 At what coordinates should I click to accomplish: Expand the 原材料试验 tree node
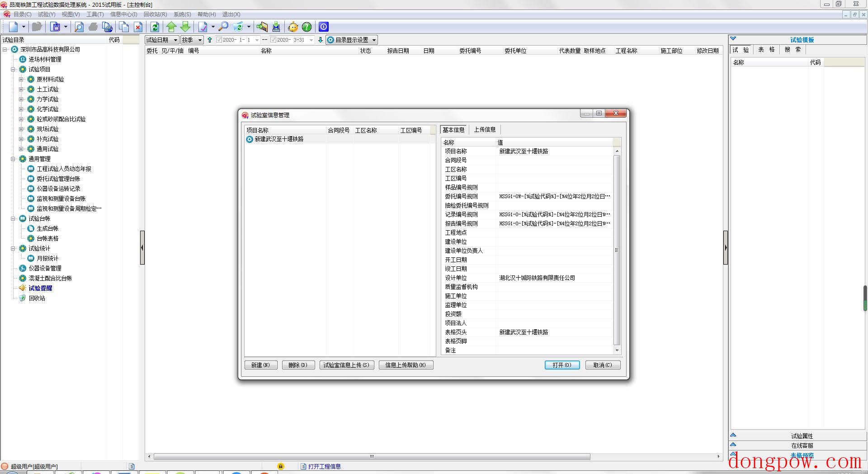tap(21, 80)
